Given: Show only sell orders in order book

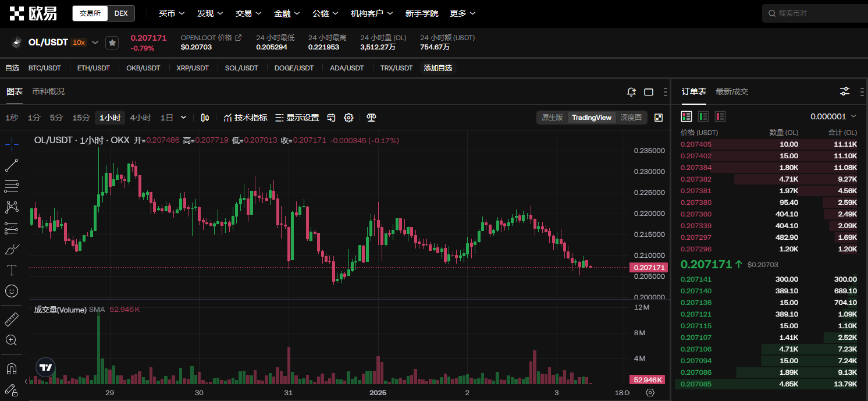Looking at the screenshot, I should click(720, 116).
